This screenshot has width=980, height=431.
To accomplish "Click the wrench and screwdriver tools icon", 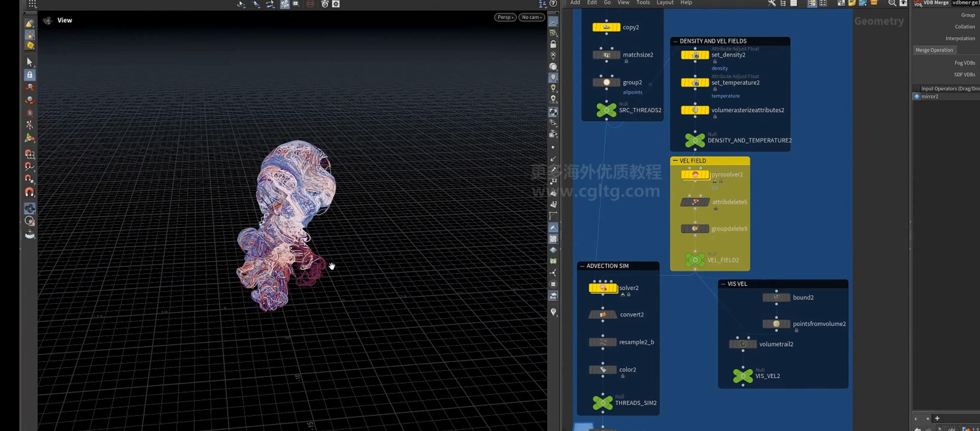I will coord(771,3).
